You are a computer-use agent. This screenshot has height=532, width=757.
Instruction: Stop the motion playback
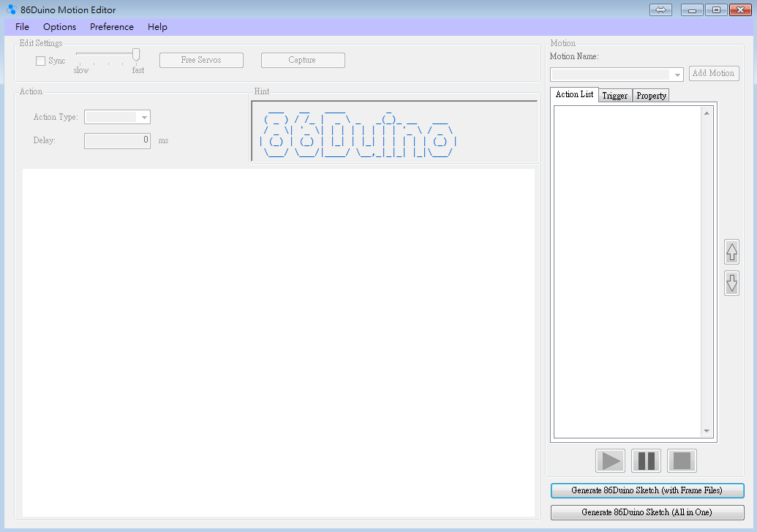click(x=682, y=460)
